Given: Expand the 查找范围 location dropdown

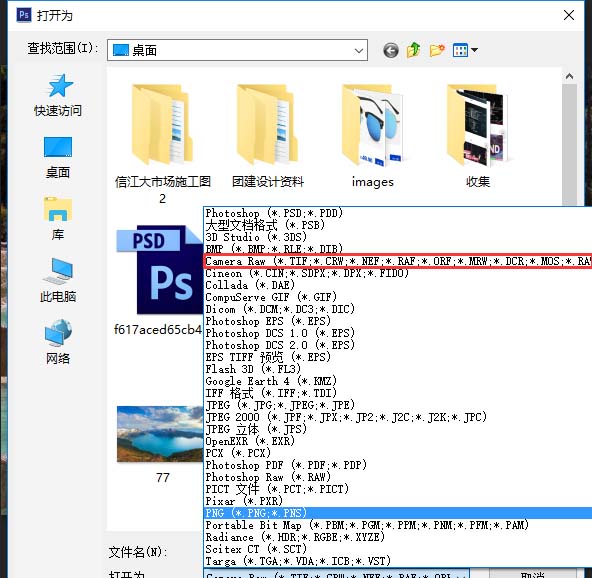Looking at the screenshot, I should click(237, 50).
